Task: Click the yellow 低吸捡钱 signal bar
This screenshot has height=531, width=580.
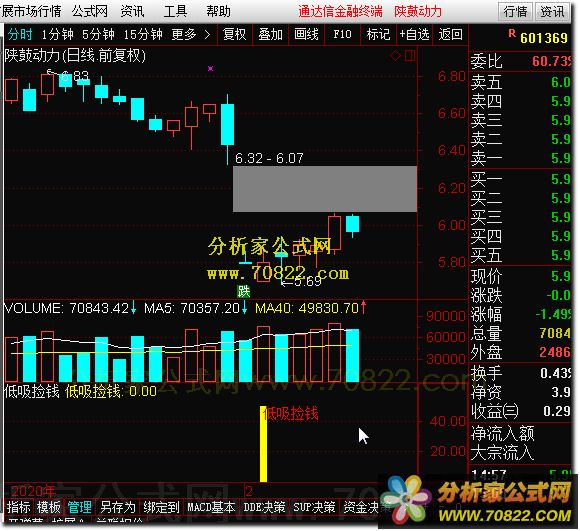Action: tap(263, 444)
